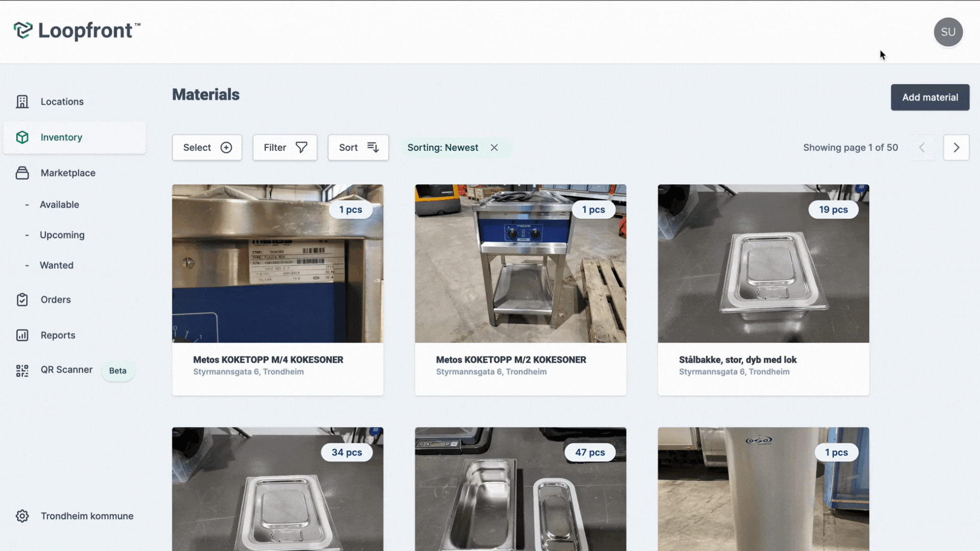Open Sort options dropdown
Screen dimensions: 980x551
tap(359, 147)
